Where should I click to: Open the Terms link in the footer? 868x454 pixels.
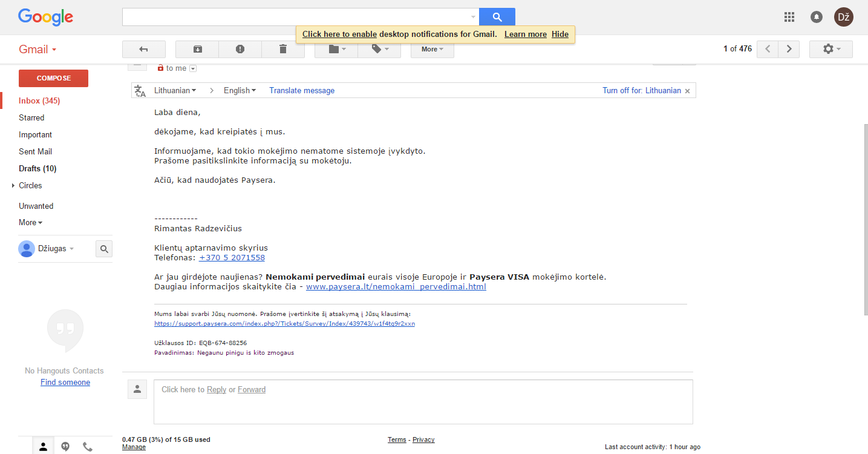[397, 440]
